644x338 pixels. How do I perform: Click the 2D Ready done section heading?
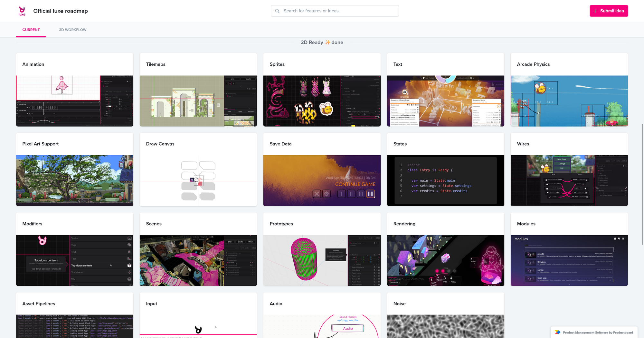[322, 42]
